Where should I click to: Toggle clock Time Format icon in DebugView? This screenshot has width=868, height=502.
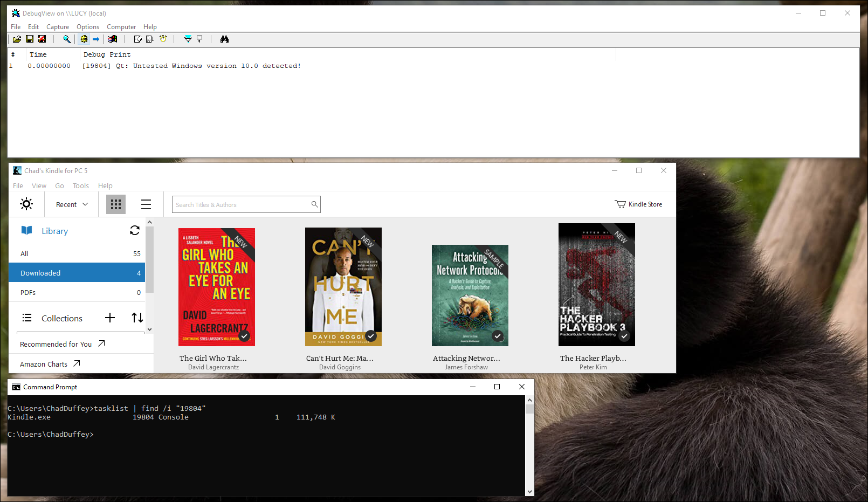coord(163,39)
